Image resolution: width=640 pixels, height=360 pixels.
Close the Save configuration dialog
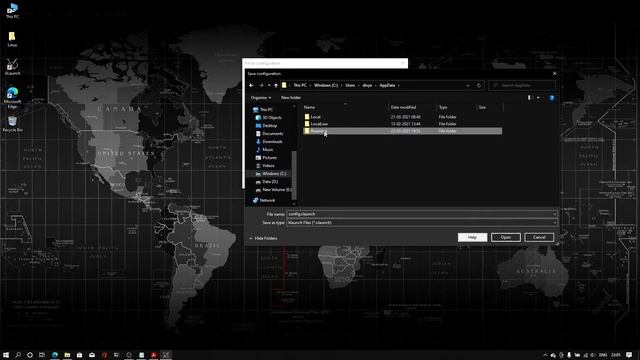click(x=554, y=73)
